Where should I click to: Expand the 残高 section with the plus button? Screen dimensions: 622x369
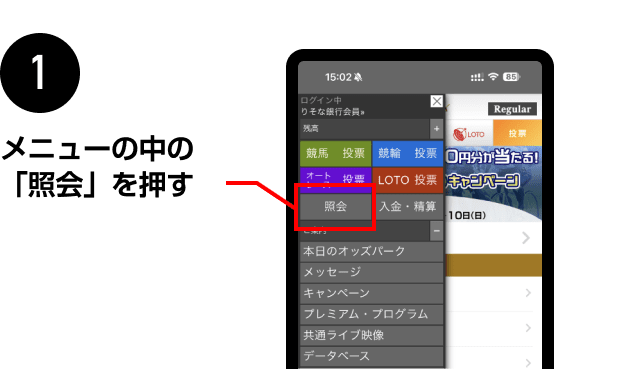click(x=436, y=129)
